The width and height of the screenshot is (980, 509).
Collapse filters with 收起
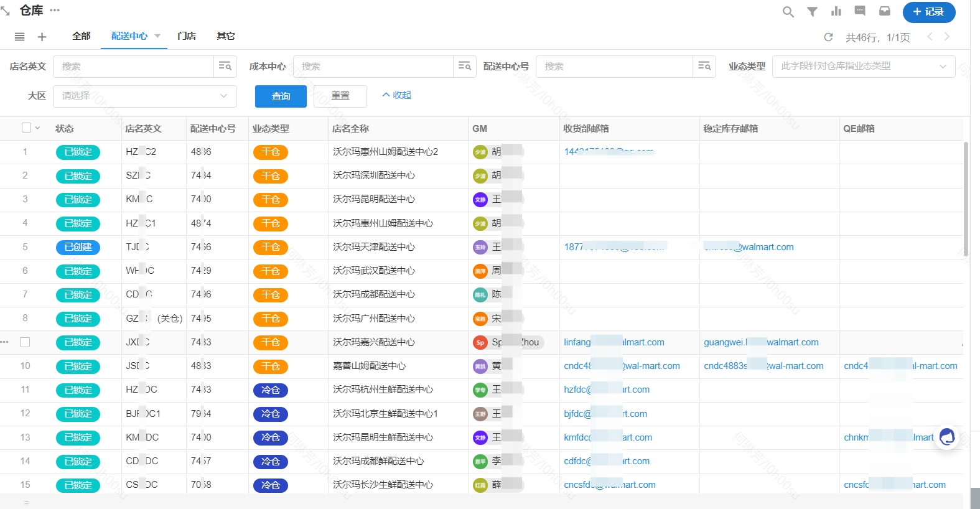click(x=397, y=95)
